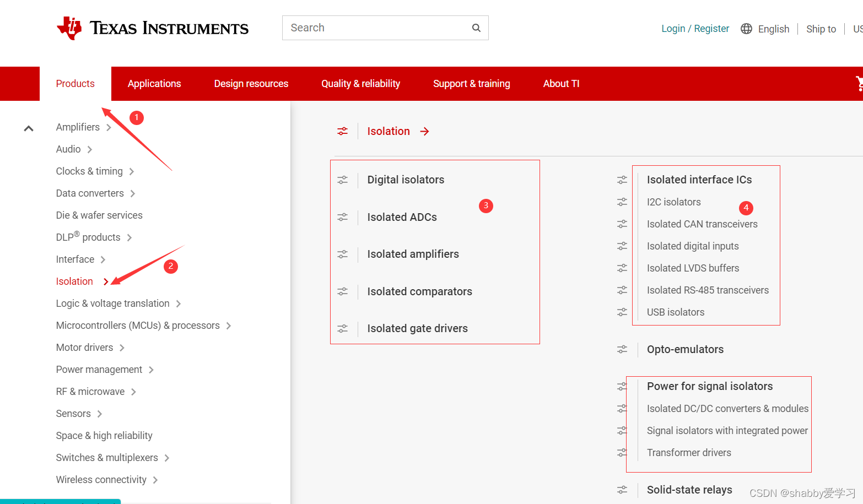Click filter icon beside Isolated CAN transceivers
863x504 pixels.
[x=622, y=224]
